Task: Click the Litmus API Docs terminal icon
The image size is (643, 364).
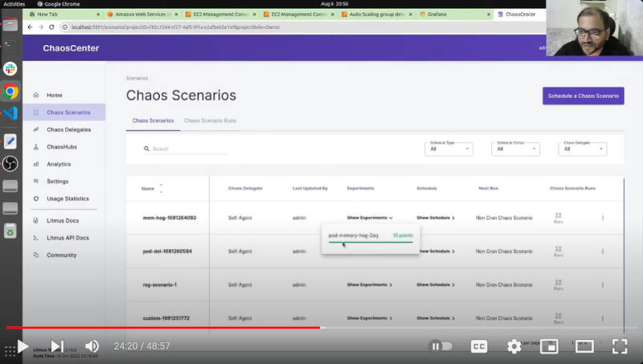Action: point(36,238)
